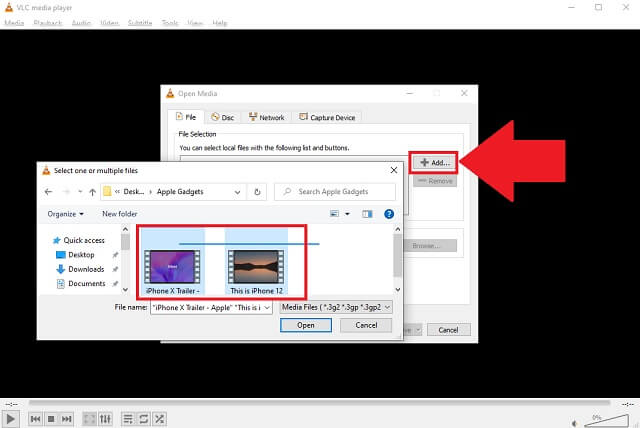This screenshot has height=428, width=640.
Task: Open the Video menu
Action: 109,23
